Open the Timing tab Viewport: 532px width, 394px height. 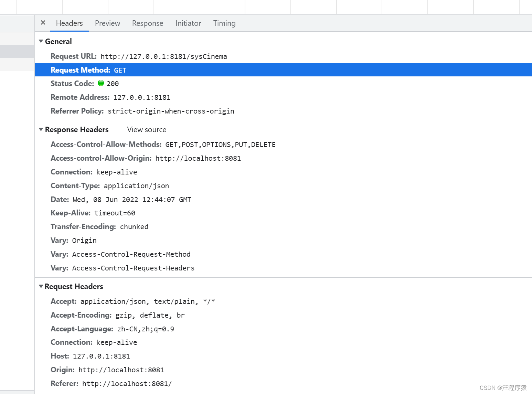pos(224,23)
